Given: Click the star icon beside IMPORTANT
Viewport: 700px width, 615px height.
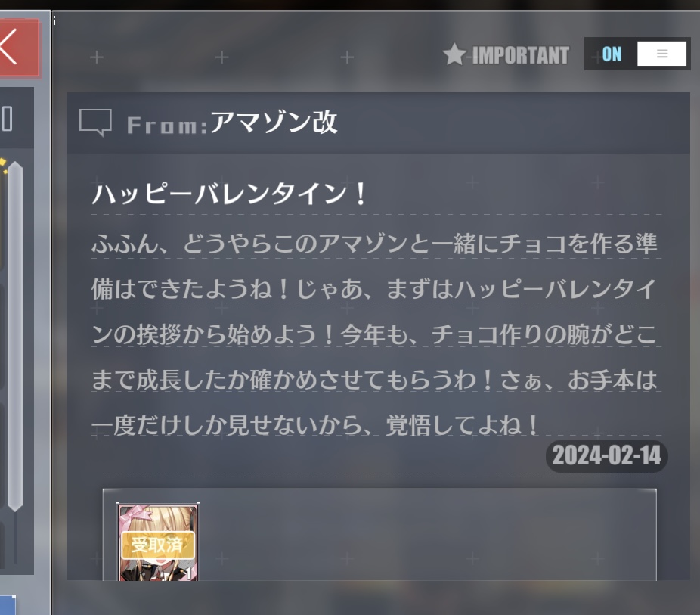Looking at the screenshot, I should coord(454,54).
